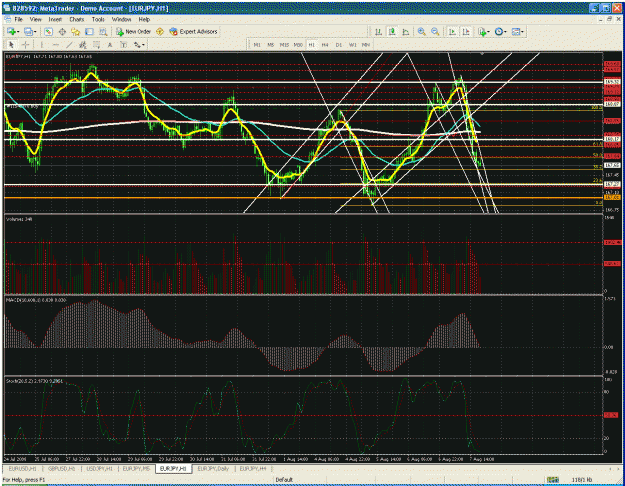Open the Charts menu

[x=77, y=19]
